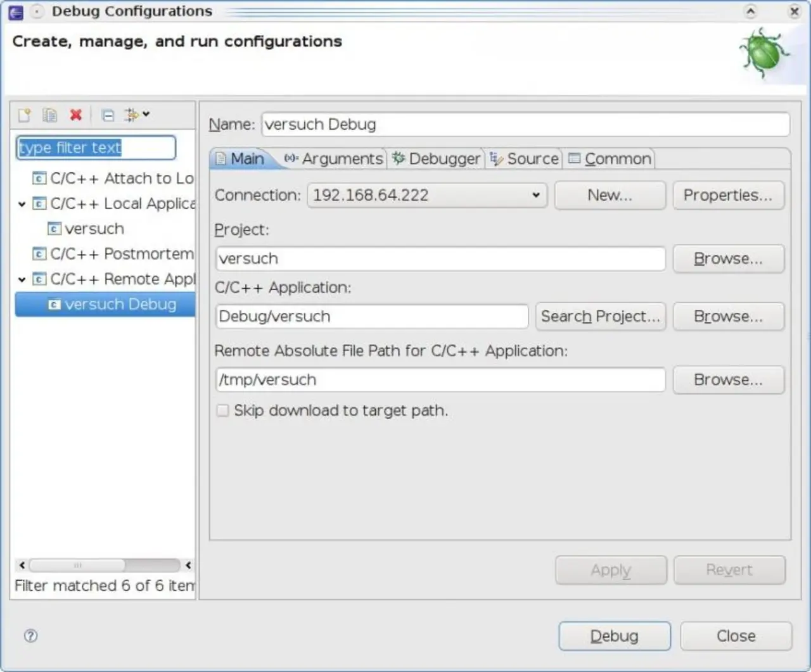811x672 pixels.
Task: Click the Remote Absolute File Path field
Action: point(440,380)
